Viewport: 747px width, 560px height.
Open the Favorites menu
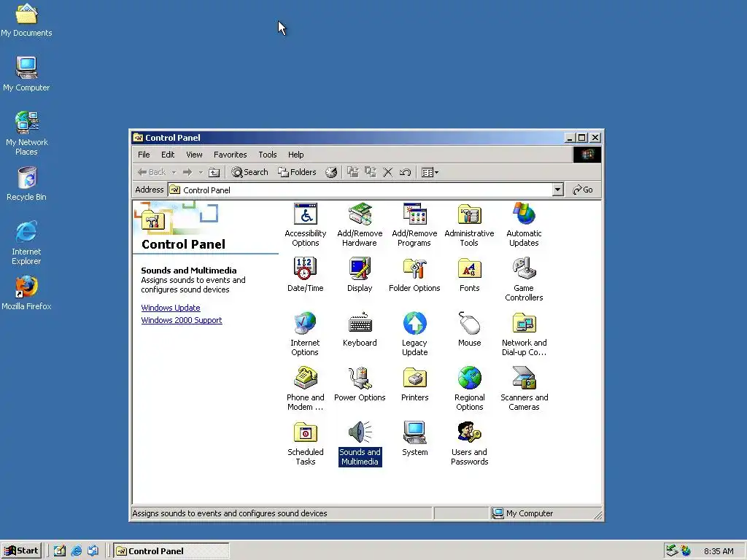[x=230, y=155]
